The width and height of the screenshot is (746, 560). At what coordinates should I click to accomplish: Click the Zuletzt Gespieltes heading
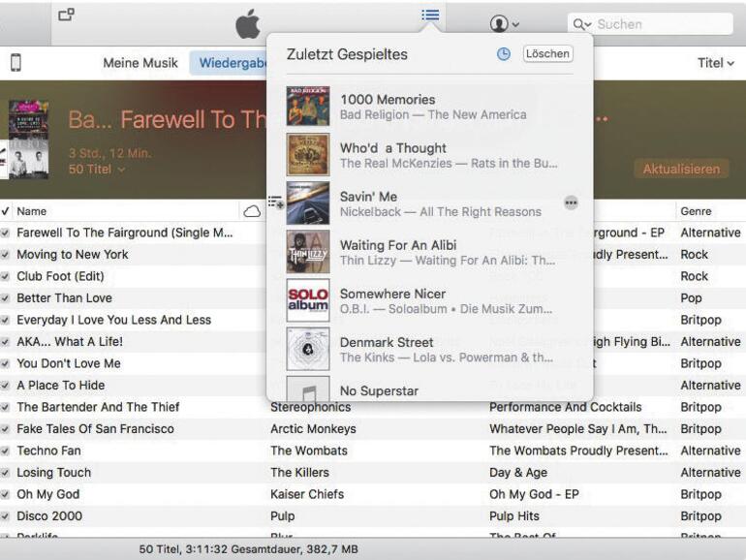(x=347, y=54)
